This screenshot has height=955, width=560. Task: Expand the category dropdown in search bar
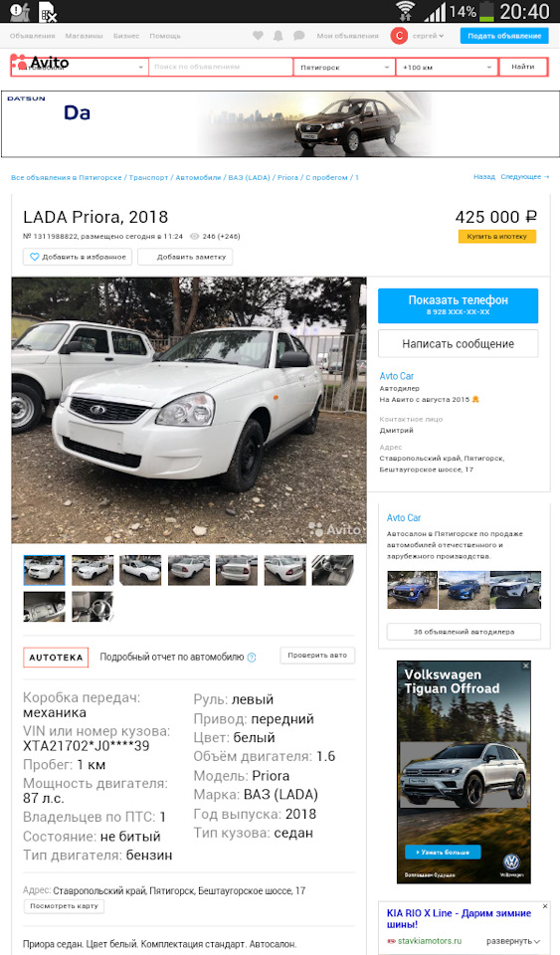[x=80, y=67]
